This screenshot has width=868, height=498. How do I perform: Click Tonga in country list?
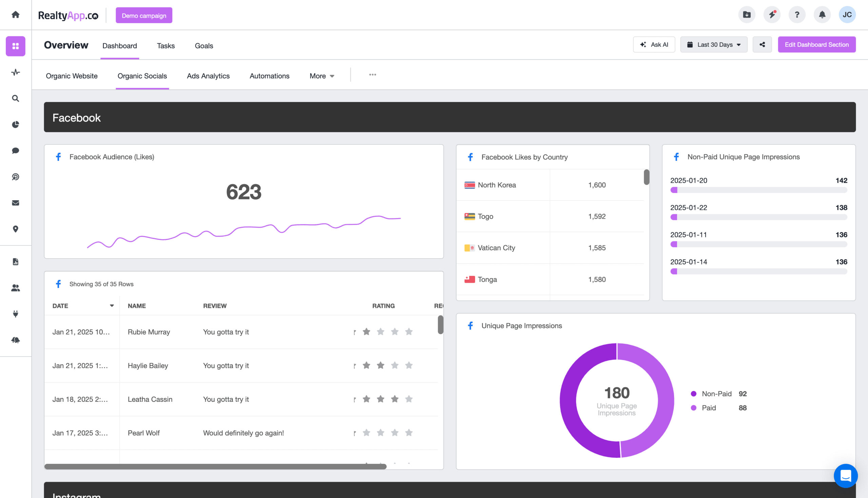(x=487, y=279)
